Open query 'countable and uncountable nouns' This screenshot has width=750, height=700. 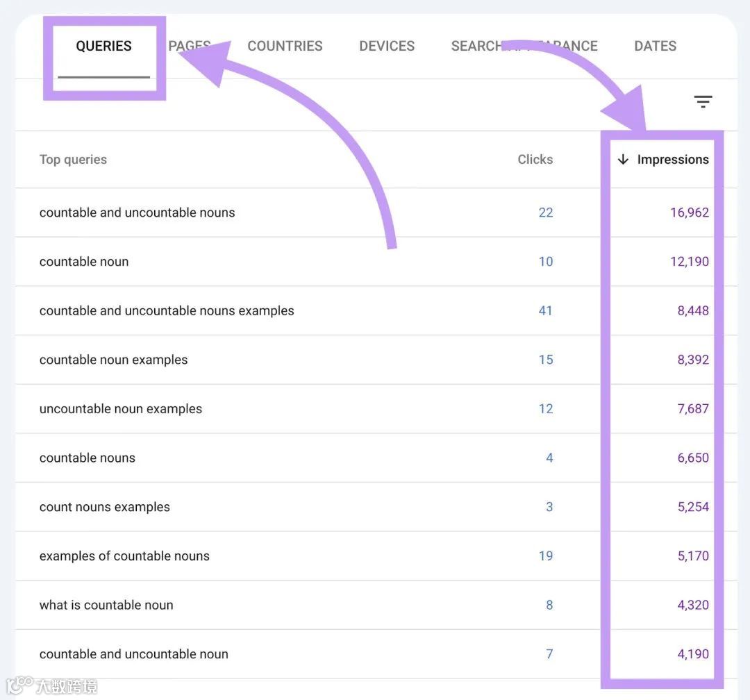(x=137, y=213)
